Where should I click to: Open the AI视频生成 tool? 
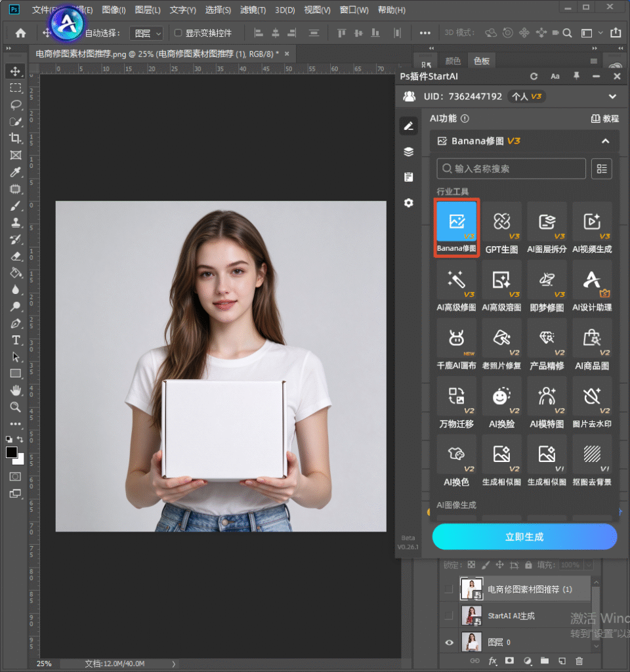click(592, 228)
